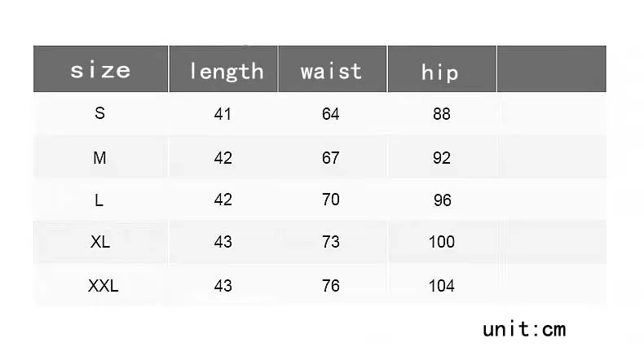Image resolution: width=644 pixels, height=347 pixels.
Task: Click the 'hip' column header
Action: pos(442,69)
